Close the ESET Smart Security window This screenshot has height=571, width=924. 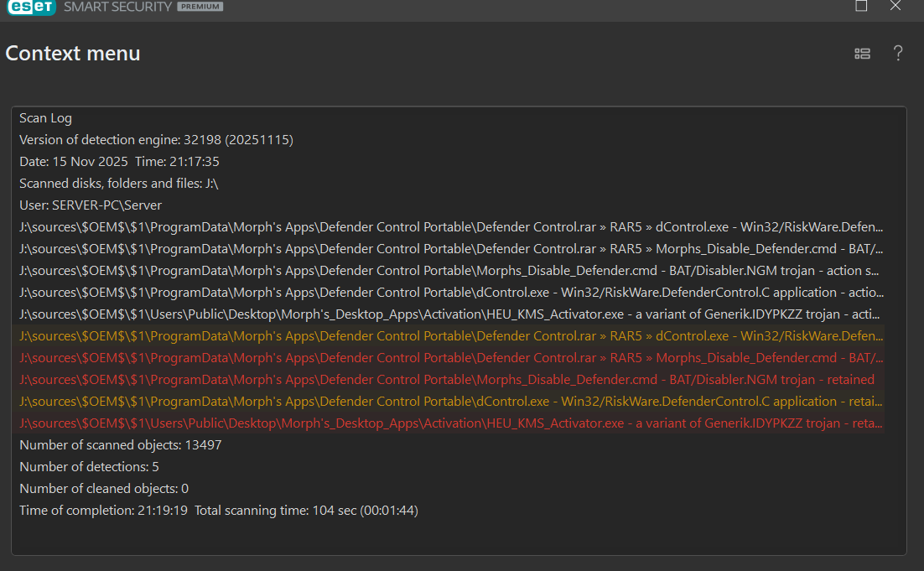(x=895, y=6)
